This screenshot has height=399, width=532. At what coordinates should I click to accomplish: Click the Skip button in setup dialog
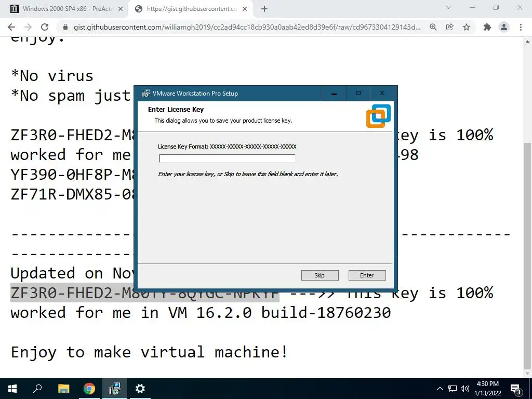pyautogui.click(x=320, y=275)
